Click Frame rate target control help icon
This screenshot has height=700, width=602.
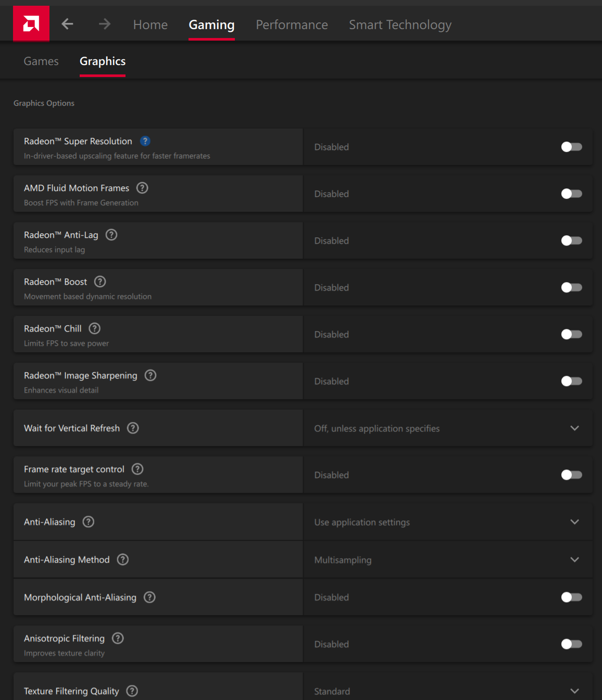tap(137, 469)
